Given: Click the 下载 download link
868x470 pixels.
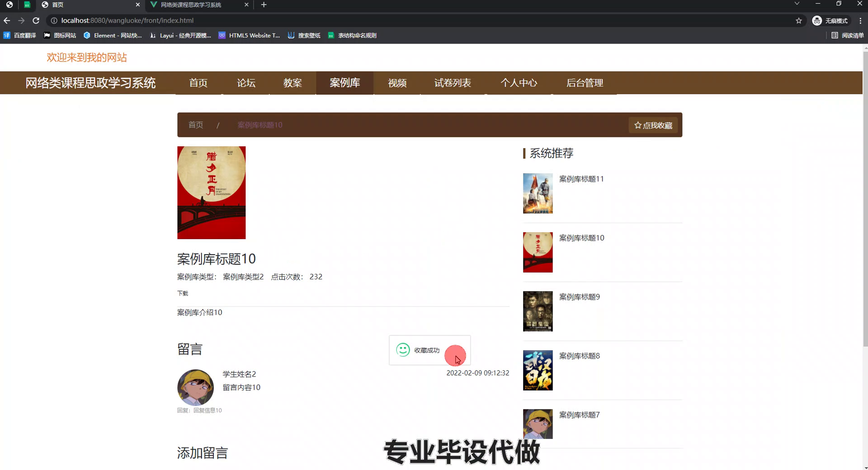Looking at the screenshot, I should tap(183, 293).
